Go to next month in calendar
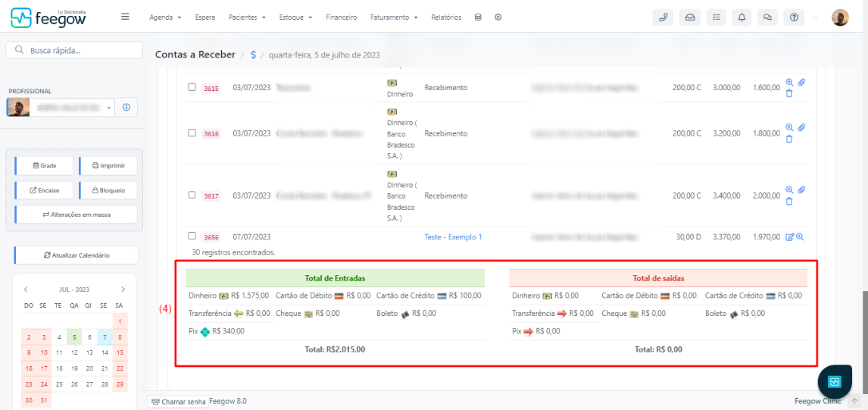868x410 pixels. pyautogui.click(x=123, y=290)
